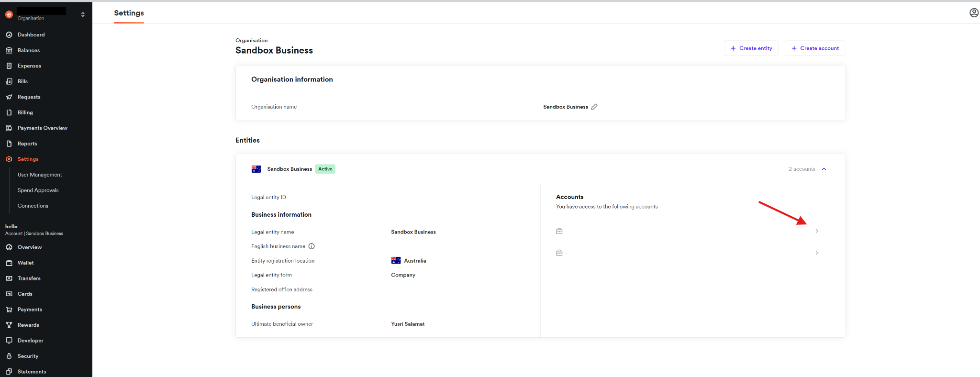This screenshot has width=980, height=377.
Task: Click the Create account button
Action: pos(814,48)
